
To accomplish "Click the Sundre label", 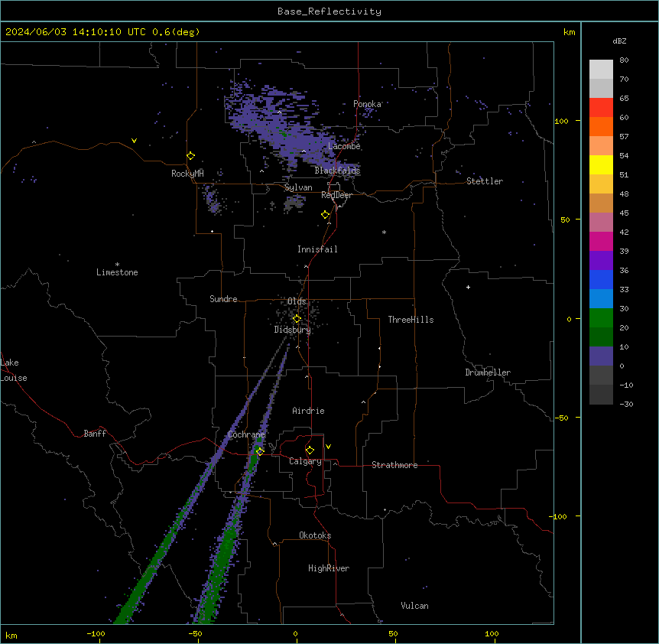I will pyautogui.click(x=223, y=299).
